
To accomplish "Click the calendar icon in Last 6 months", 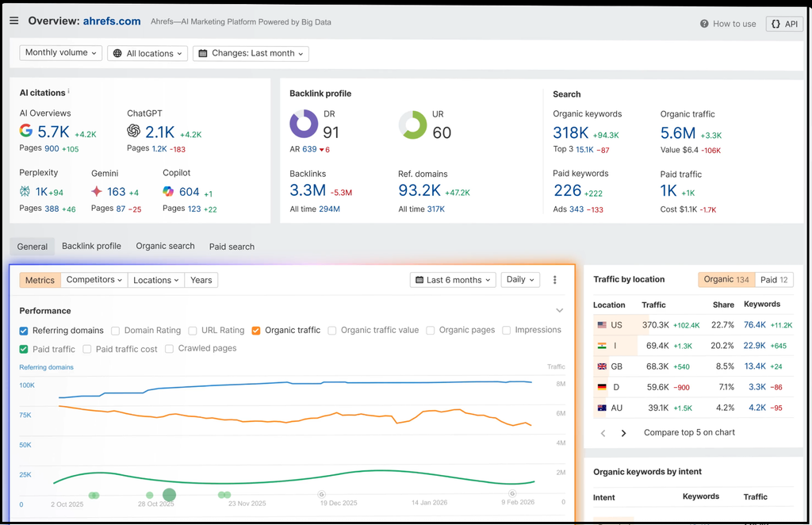I will click(x=419, y=280).
